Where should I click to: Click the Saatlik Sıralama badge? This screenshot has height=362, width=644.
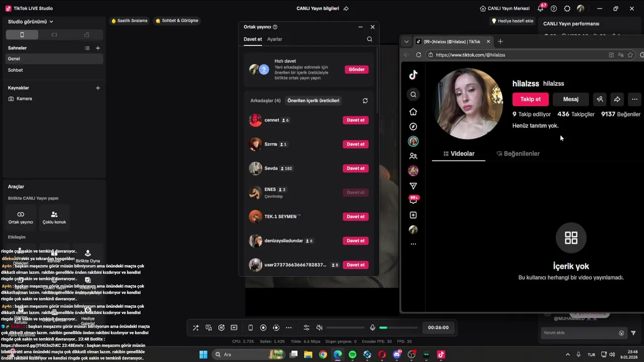pyautogui.click(x=129, y=21)
